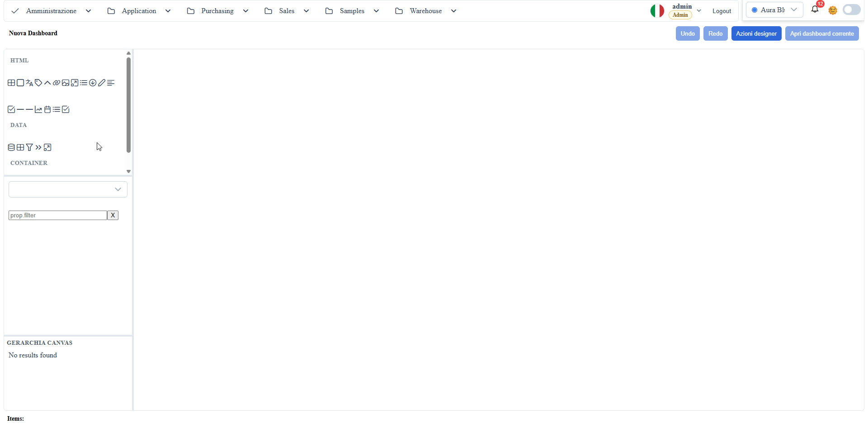Image resolution: width=868 pixels, height=427 pixels.
Task: Click the Italian flag language icon
Action: click(657, 10)
